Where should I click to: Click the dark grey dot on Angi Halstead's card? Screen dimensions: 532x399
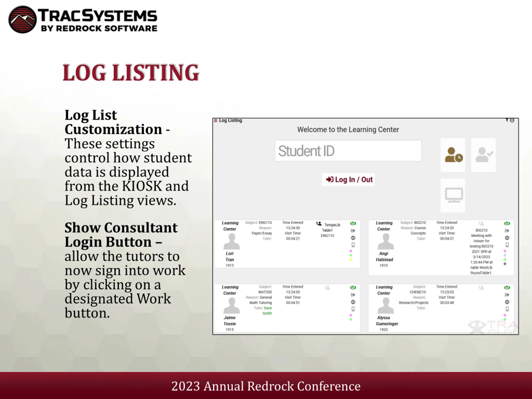tap(505, 264)
